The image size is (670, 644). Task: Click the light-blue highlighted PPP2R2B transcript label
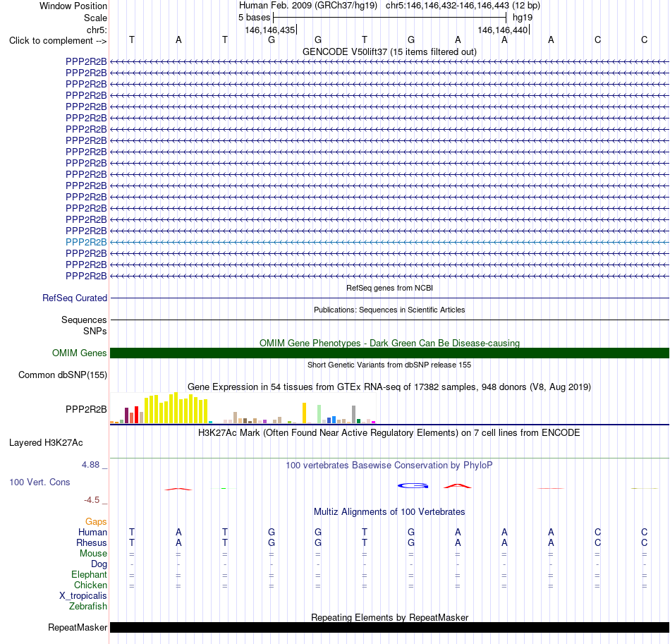point(86,243)
